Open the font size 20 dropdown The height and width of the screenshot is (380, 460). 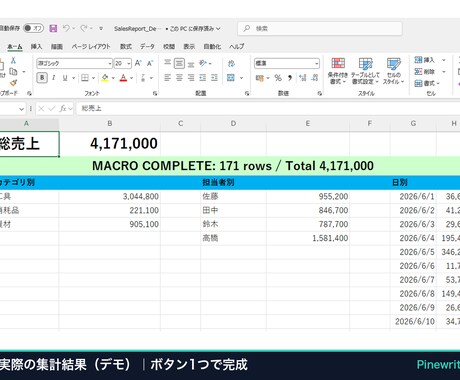click(129, 63)
